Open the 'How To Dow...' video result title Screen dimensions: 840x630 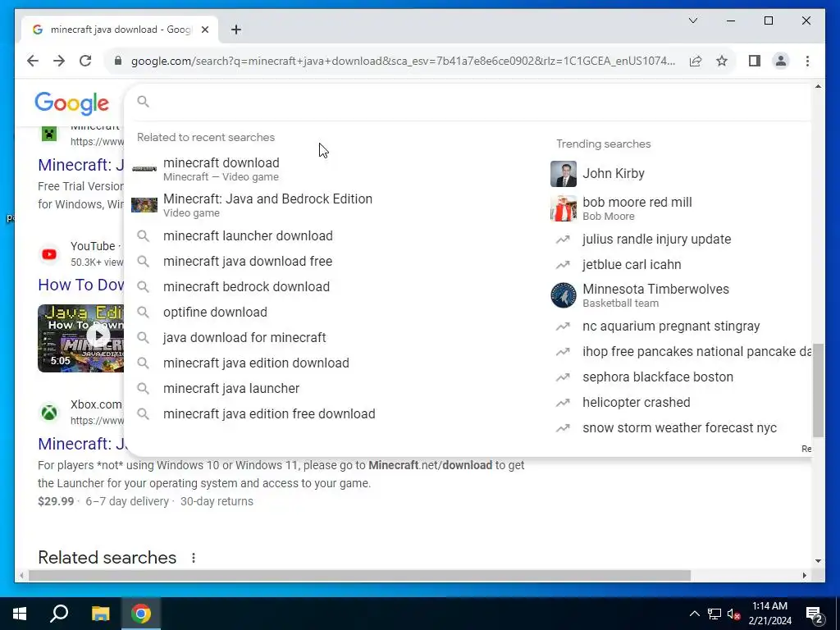(81, 285)
